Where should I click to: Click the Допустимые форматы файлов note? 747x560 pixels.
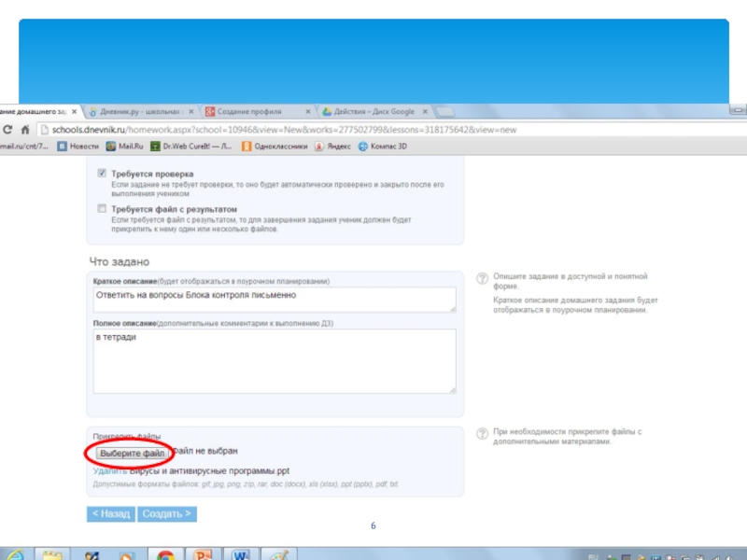(x=246, y=483)
